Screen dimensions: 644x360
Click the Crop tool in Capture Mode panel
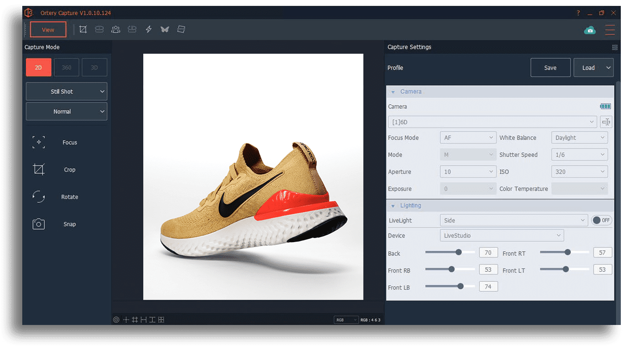point(39,170)
